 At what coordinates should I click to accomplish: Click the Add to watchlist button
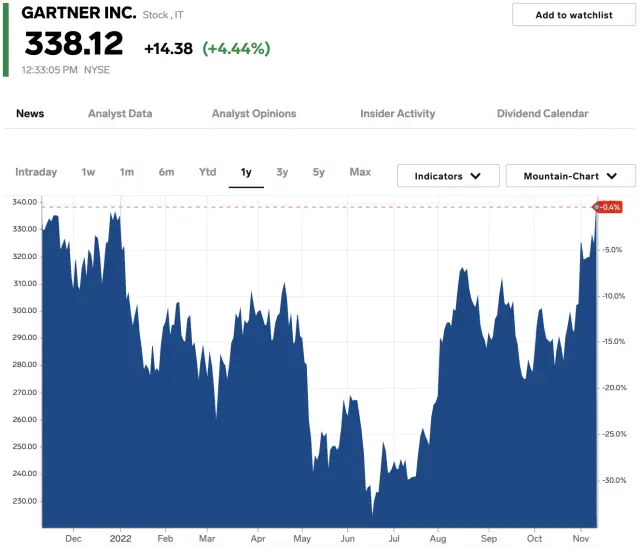pos(573,15)
